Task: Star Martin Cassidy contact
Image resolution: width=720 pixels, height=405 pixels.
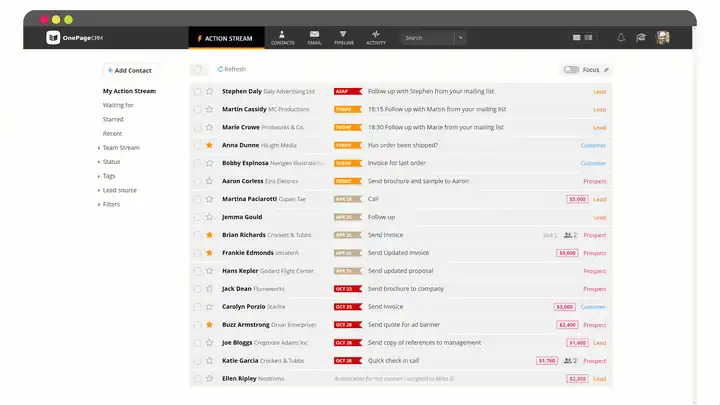Action: click(209, 109)
